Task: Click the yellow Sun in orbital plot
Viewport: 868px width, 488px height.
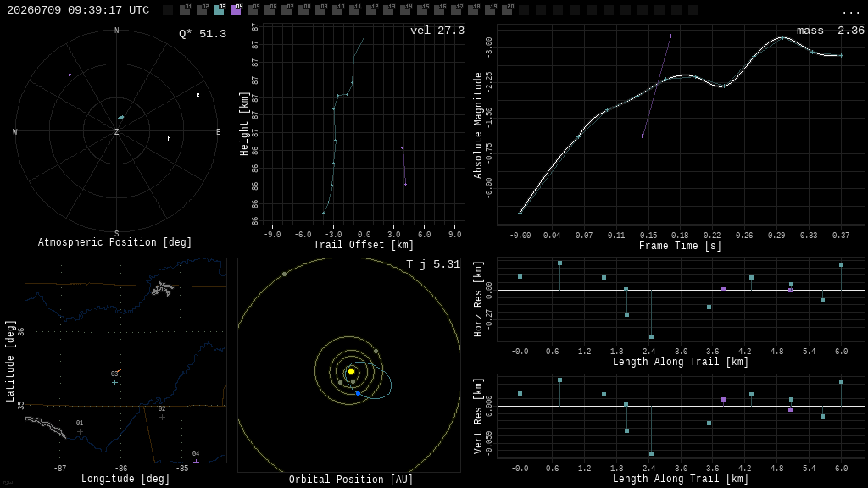Action: [x=351, y=371]
